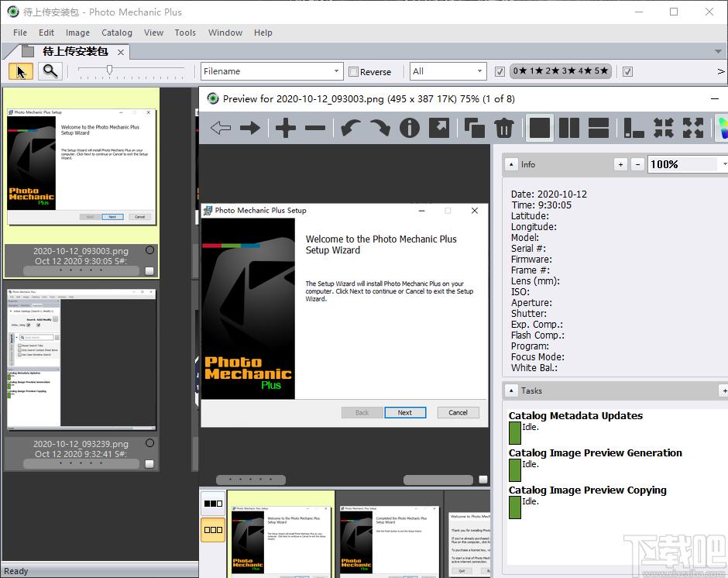Viewport: 728px width, 578px height.
Task: Close the 待上传安装包 tab
Action: point(121,52)
